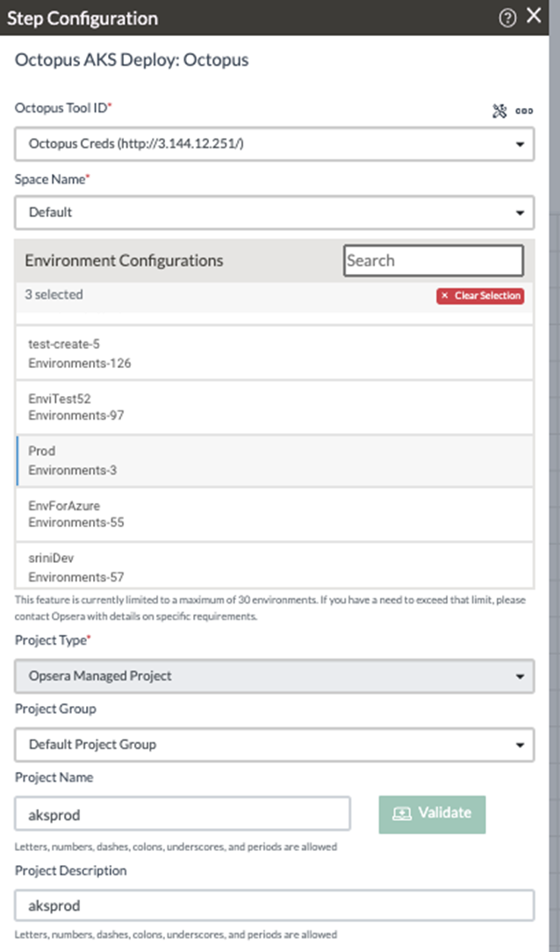This screenshot has width=560, height=952.
Task: Select the test-create-5 environment
Action: click(x=274, y=353)
